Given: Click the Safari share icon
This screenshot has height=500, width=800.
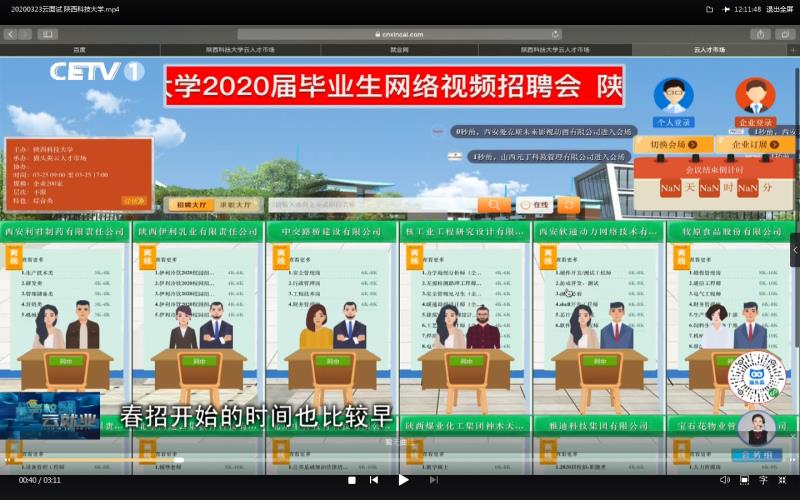Looking at the screenshot, I should [759, 34].
